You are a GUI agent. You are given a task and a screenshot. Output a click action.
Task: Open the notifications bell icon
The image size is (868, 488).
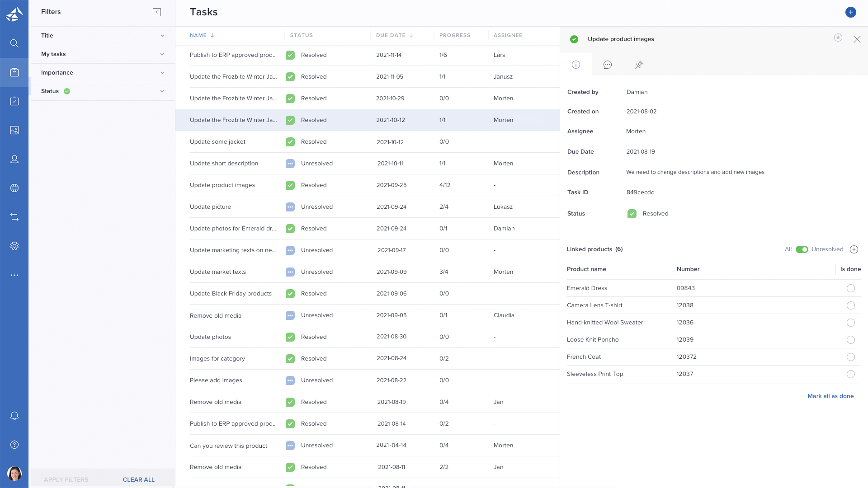coord(14,416)
